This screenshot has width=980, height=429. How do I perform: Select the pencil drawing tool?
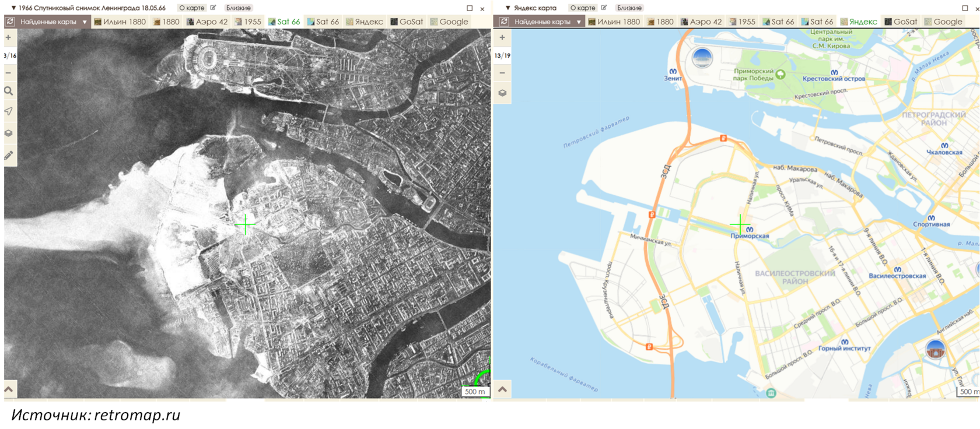pyautogui.click(x=8, y=155)
